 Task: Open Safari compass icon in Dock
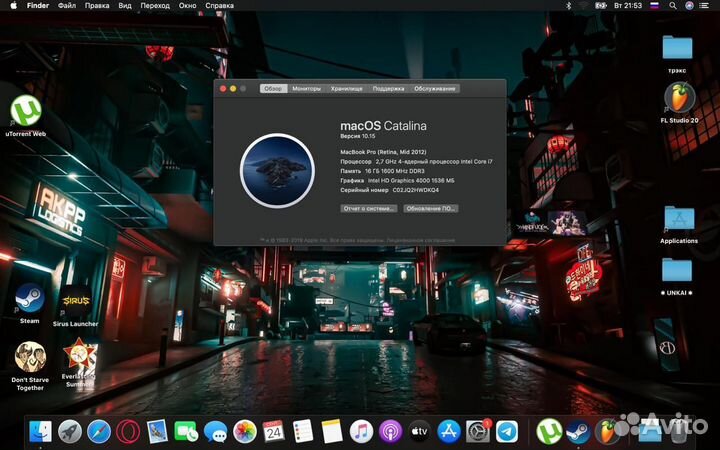tap(99, 432)
